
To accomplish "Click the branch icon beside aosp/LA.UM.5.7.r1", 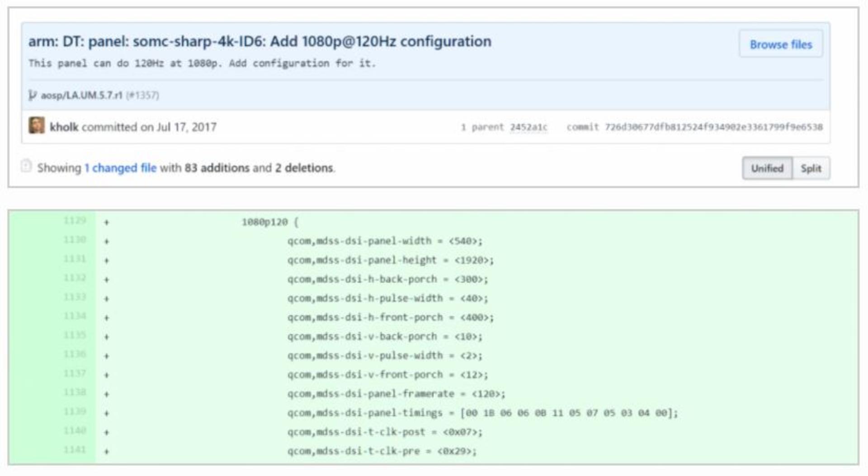I will tap(32, 95).
